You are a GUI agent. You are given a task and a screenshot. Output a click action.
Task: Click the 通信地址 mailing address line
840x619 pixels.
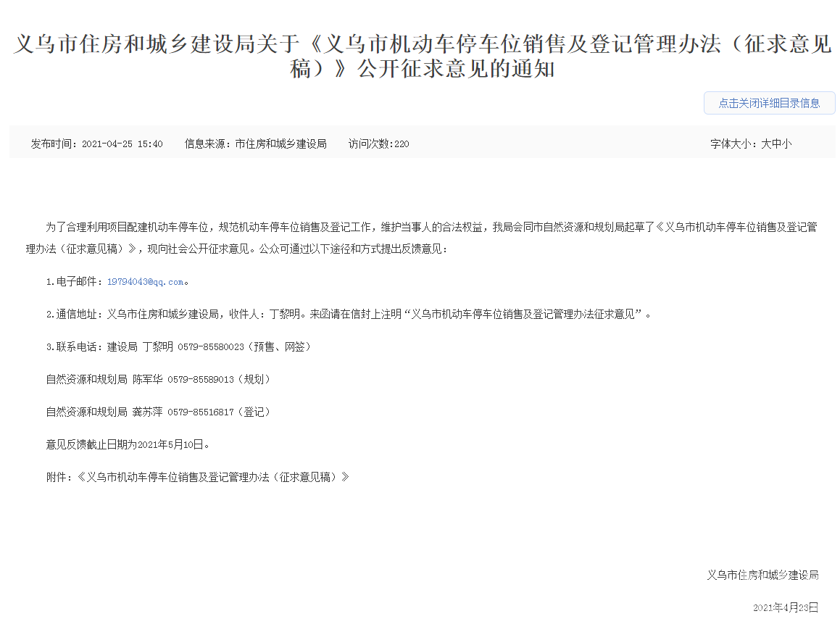pyautogui.click(x=348, y=314)
